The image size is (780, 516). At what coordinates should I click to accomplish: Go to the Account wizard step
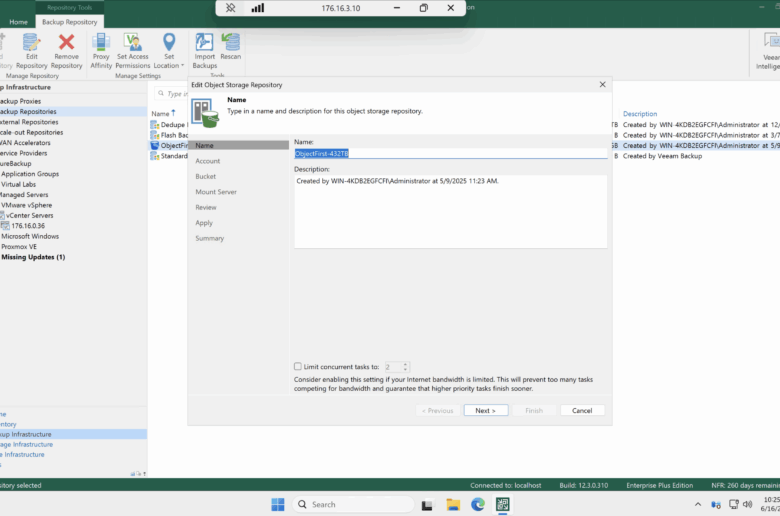pos(207,161)
